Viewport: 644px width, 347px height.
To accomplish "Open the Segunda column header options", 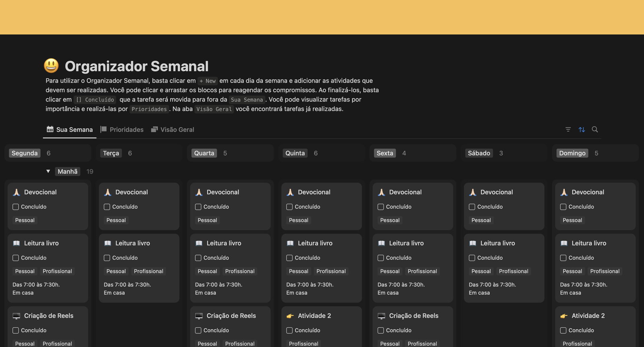I will 25,153.
